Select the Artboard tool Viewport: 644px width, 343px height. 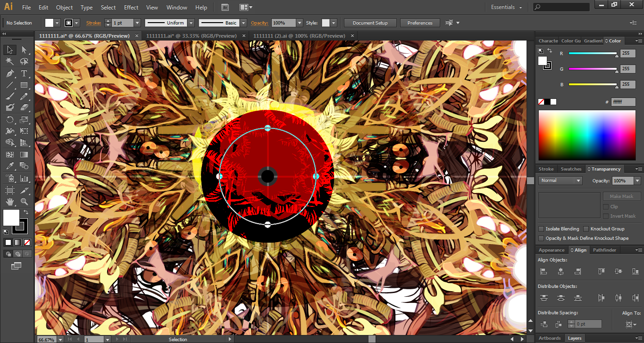(9, 190)
